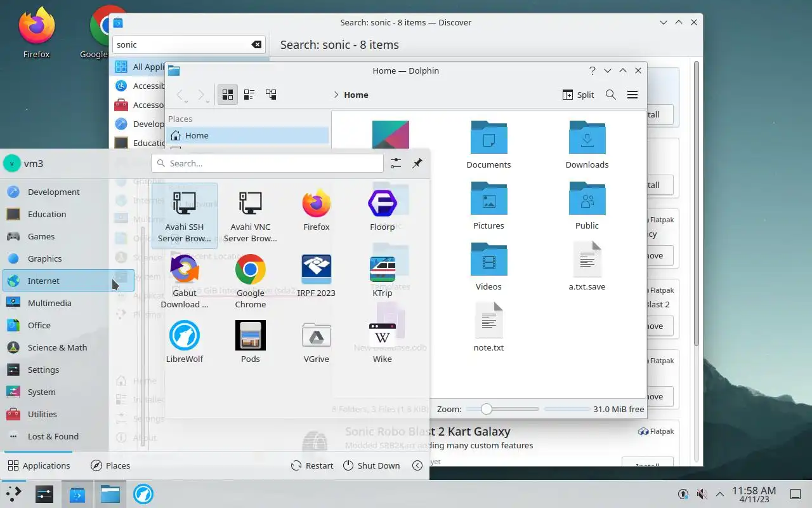Launch KTrip app

383,277
